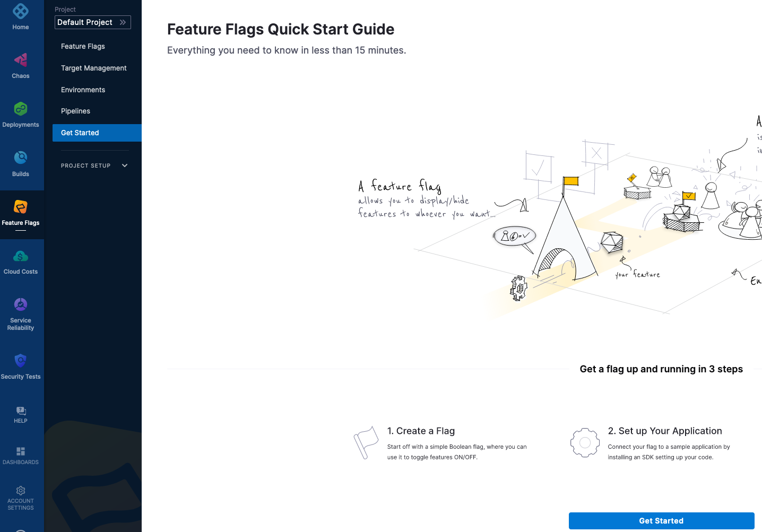This screenshot has height=532, width=762.
Task: Select the Feature Flags module icon
Action: 21,207
